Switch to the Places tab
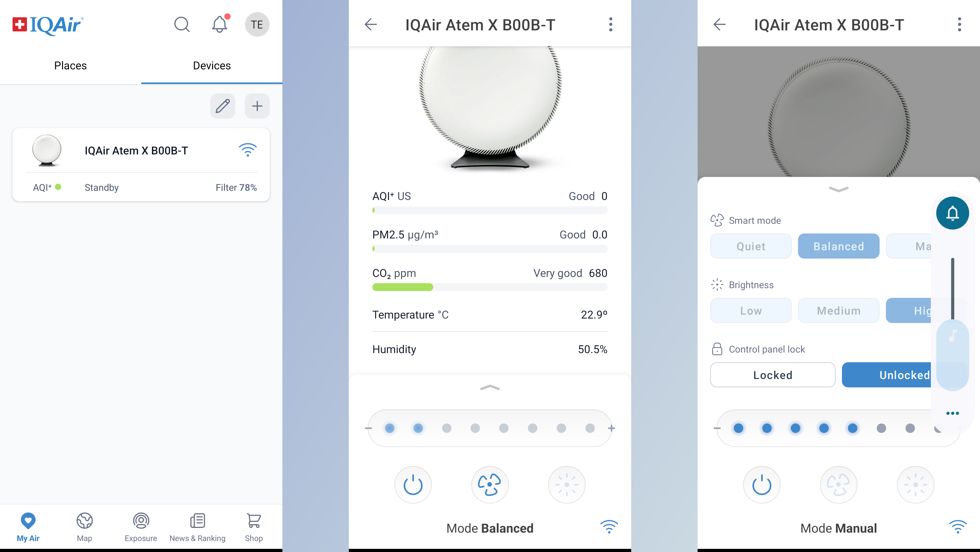Viewport: 980px width, 552px height. point(70,65)
